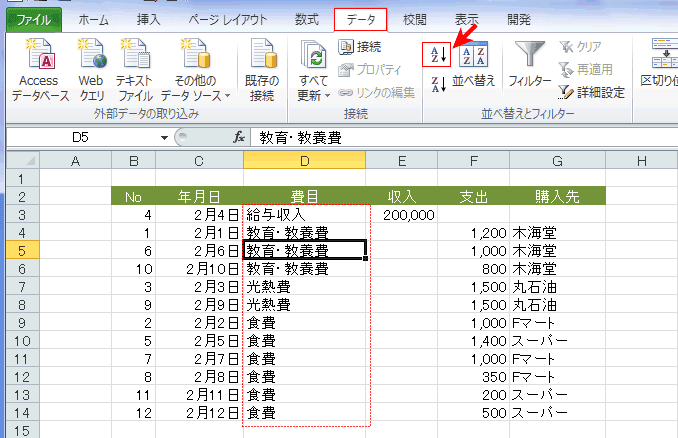
Task: Import data from Web query
Action: point(91,70)
